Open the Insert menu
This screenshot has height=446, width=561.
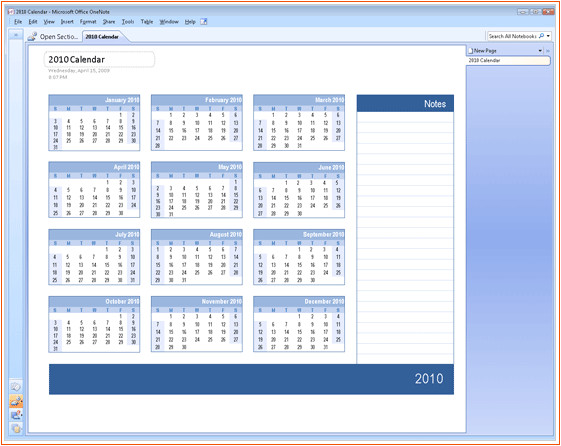coord(67,22)
